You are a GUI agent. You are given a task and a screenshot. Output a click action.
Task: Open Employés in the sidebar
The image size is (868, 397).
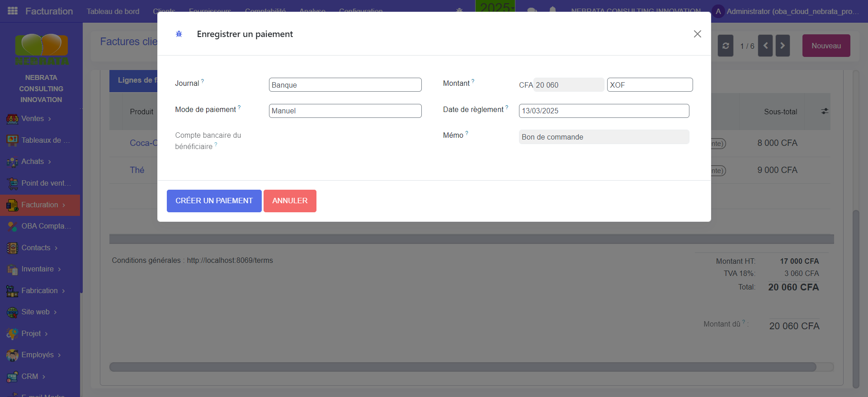pos(38,355)
